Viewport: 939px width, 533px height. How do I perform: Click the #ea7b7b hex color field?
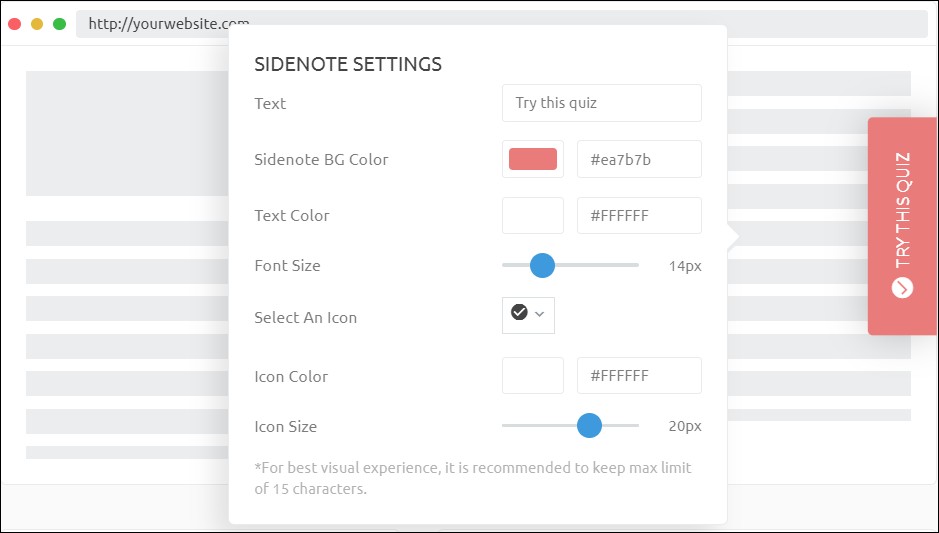pyautogui.click(x=639, y=159)
